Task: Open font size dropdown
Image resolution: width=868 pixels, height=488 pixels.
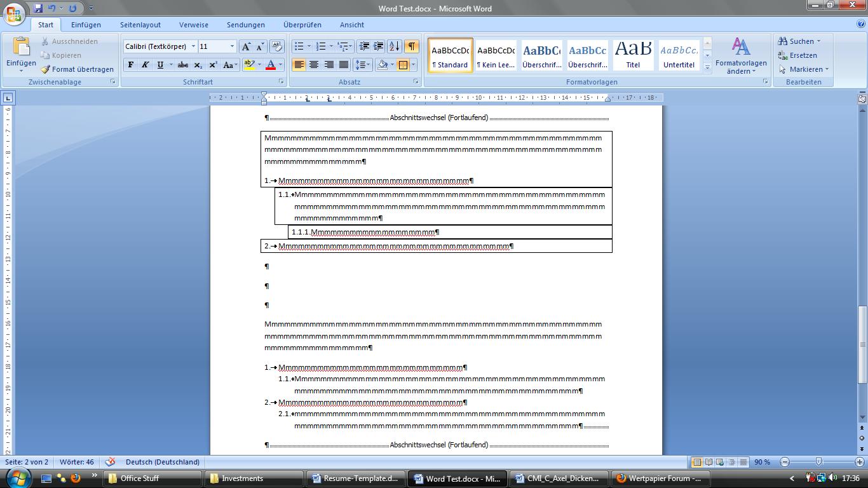Action: point(232,46)
